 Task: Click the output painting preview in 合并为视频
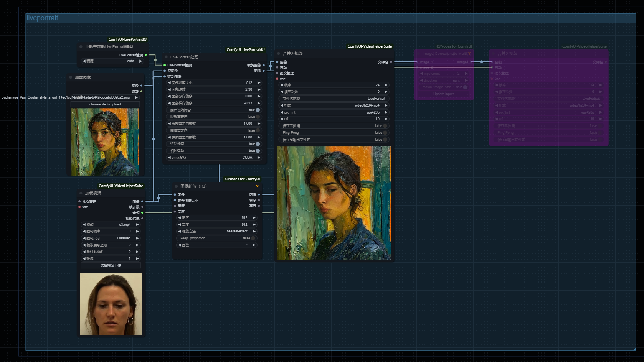pyautogui.click(x=334, y=203)
